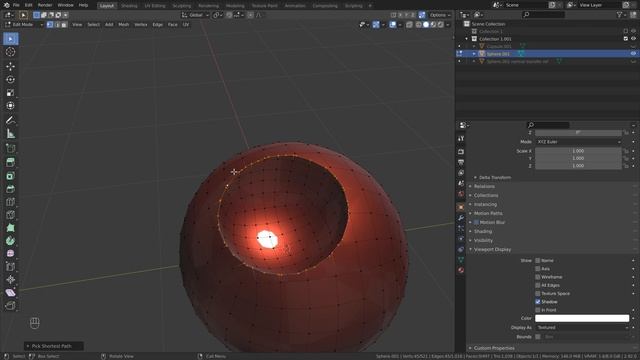Screen dimensions: 640x360
Task: Select the Inset Faces tool
Action: click(x=11, y=176)
